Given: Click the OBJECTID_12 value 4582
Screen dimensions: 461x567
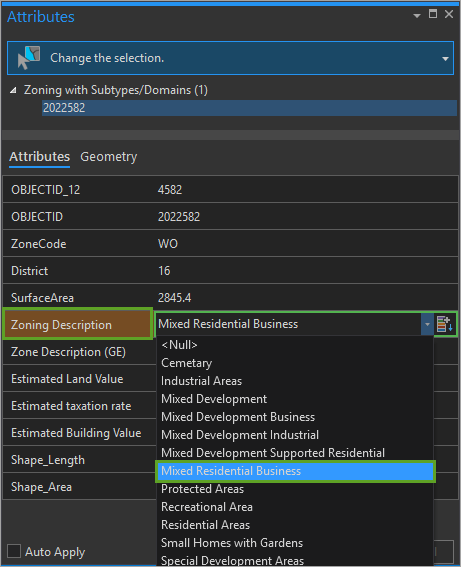Looking at the screenshot, I should 170,189.
